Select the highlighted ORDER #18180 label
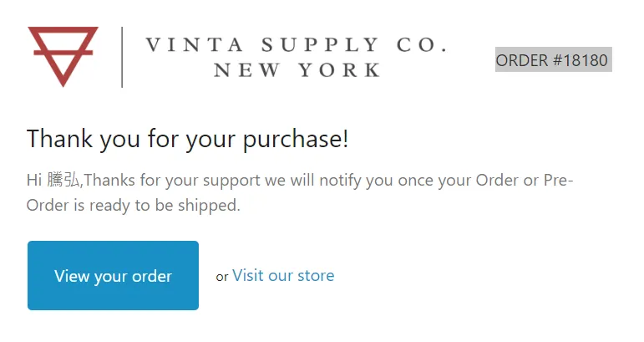 553,59
